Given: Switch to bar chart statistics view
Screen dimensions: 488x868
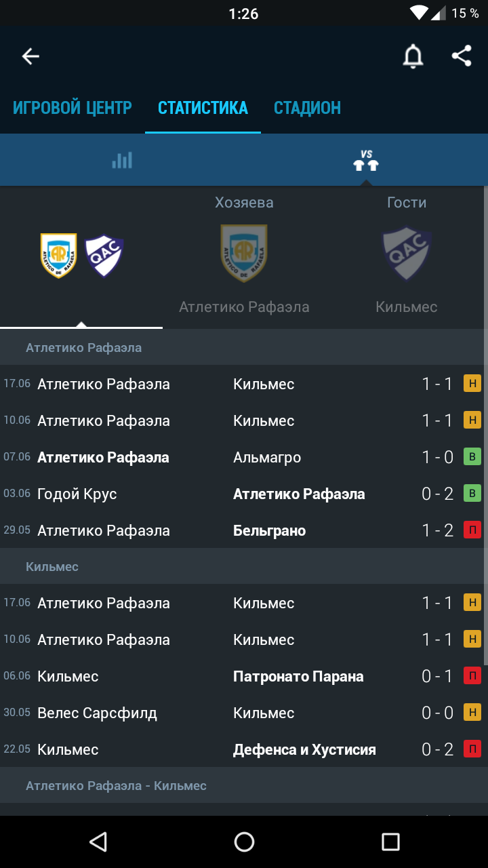Looking at the screenshot, I should pyautogui.click(x=122, y=161).
